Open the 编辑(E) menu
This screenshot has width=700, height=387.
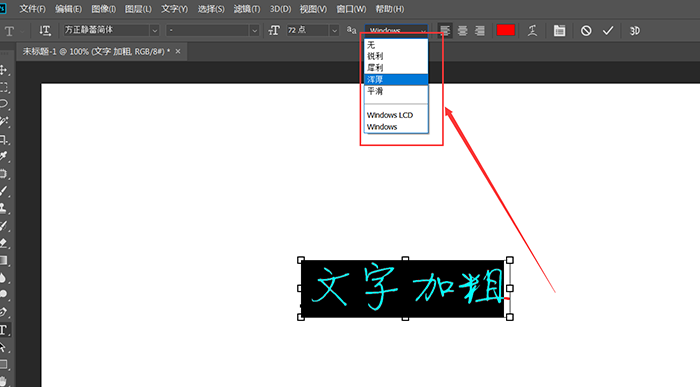coord(68,9)
